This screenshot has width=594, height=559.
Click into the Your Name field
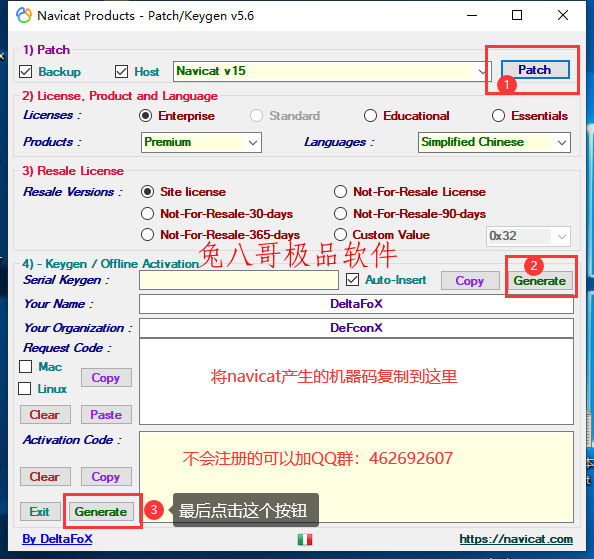tap(356, 304)
